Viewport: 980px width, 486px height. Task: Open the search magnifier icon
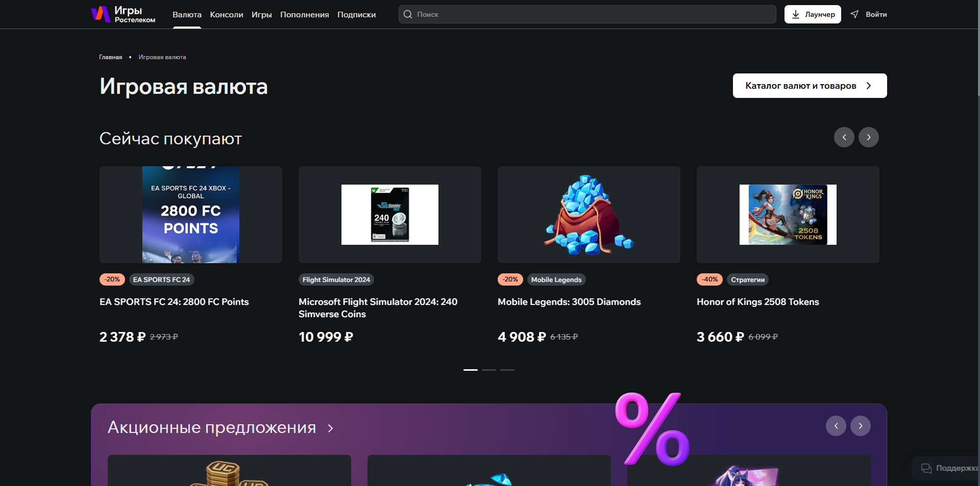pos(408,14)
